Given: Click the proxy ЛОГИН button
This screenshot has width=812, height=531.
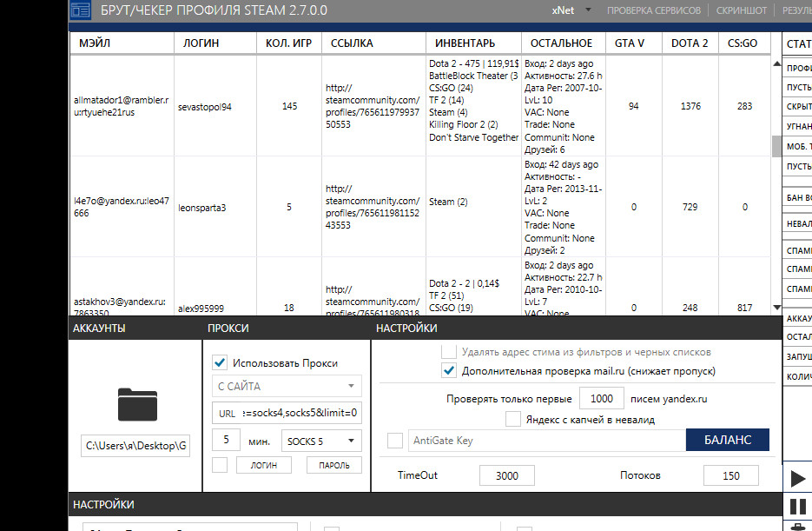Looking at the screenshot, I should tap(264, 465).
